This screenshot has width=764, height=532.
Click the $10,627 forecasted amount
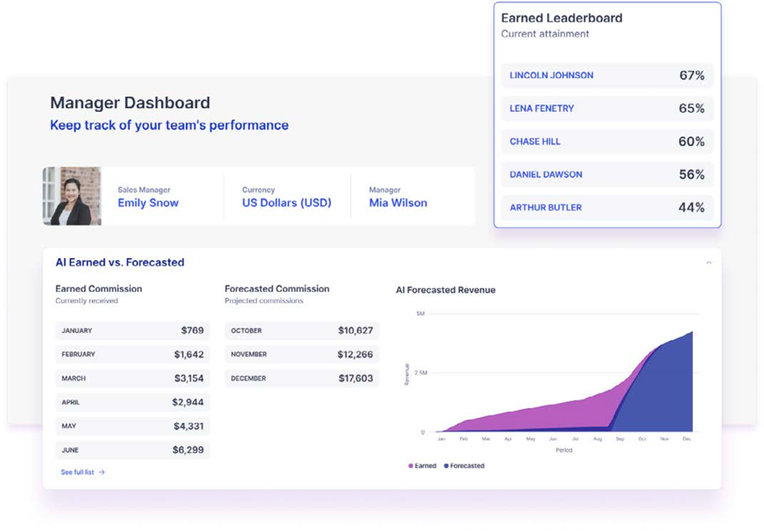[x=356, y=330]
